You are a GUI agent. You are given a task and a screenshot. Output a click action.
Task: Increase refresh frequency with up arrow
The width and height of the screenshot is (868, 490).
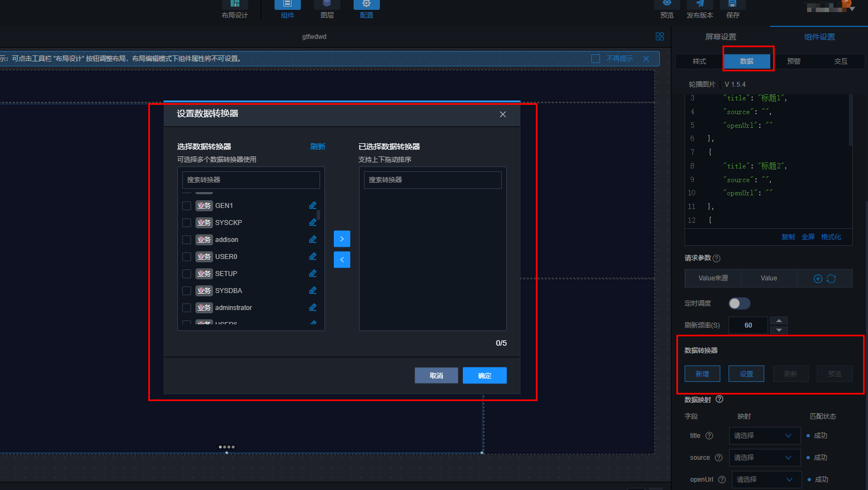(779, 320)
